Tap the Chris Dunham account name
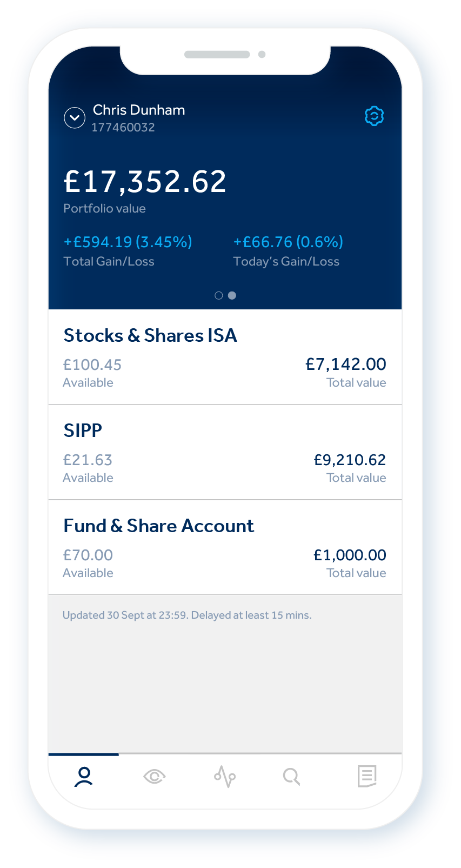 click(139, 110)
